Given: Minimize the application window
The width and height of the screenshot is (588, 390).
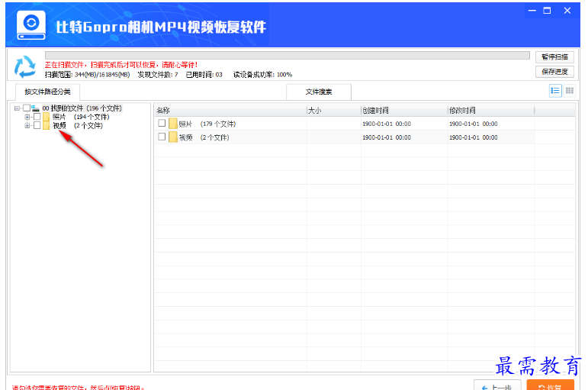Looking at the screenshot, I should (532, 11).
